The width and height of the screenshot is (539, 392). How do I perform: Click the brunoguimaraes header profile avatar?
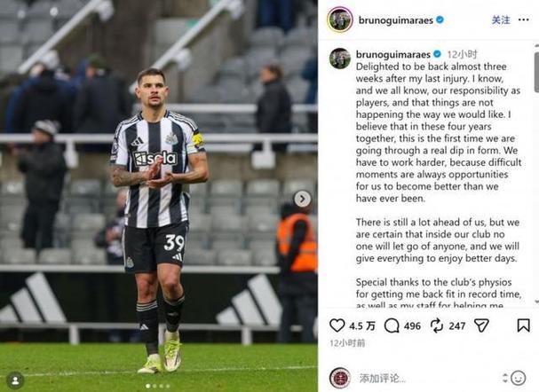(340, 20)
